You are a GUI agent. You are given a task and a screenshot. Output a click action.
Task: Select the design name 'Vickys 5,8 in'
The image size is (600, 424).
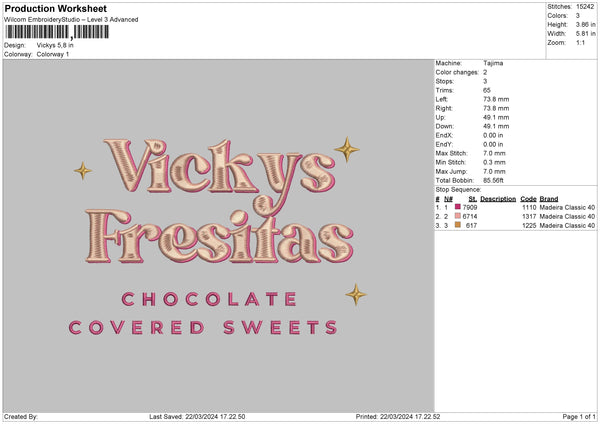click(55, 45)
